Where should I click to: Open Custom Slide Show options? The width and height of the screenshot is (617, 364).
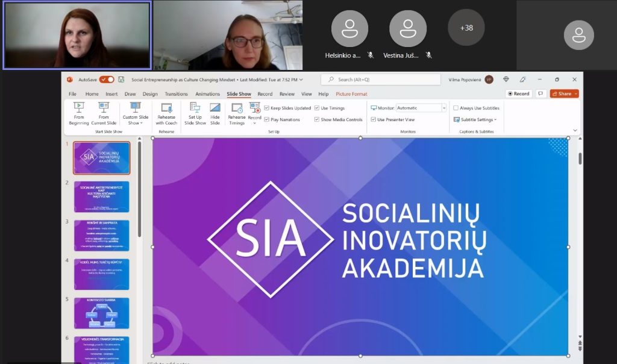(135, 113)
